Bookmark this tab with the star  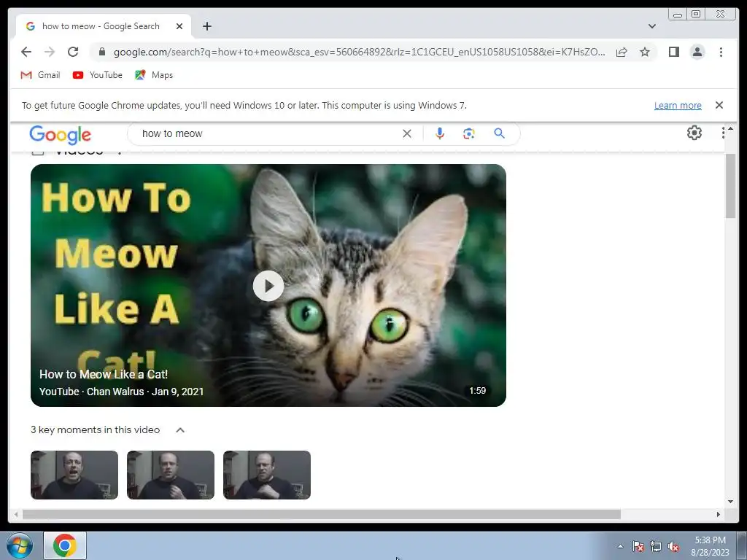645,52
